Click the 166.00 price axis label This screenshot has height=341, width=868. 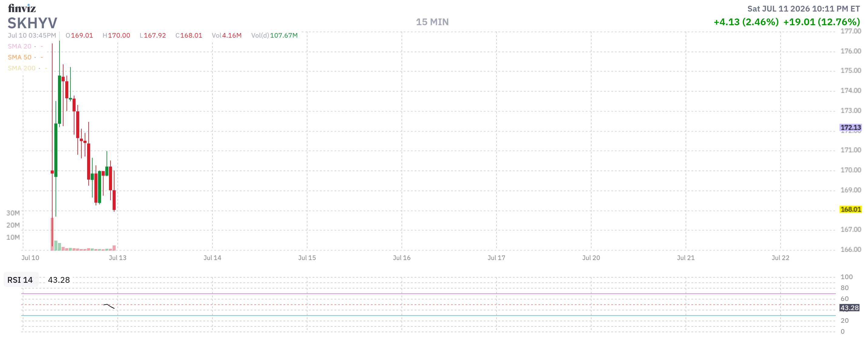click(x=850, y=249)
